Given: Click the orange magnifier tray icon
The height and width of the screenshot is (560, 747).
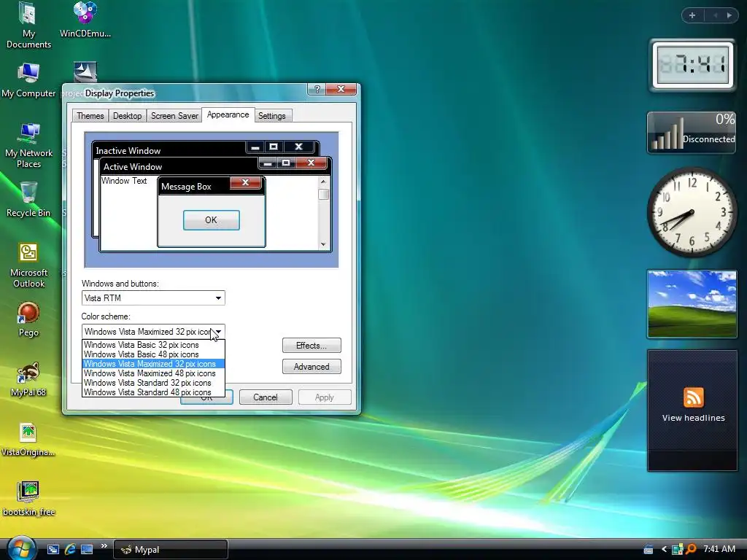Looking at the screenshot, I should 690,550.
